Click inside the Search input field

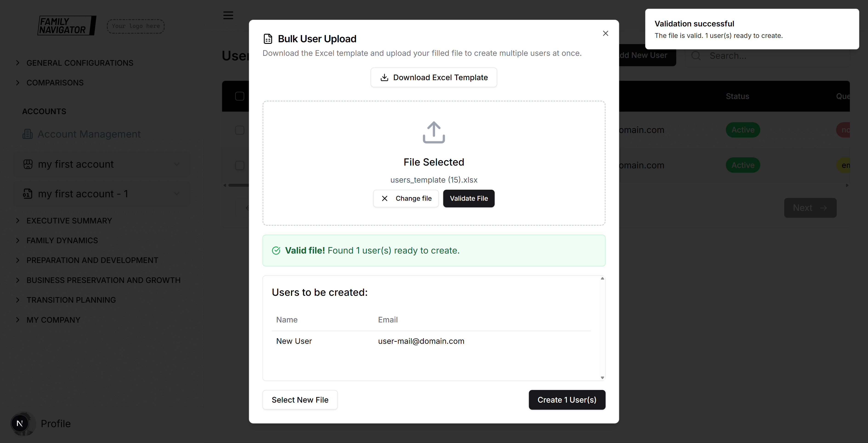[x=748, y=56]
